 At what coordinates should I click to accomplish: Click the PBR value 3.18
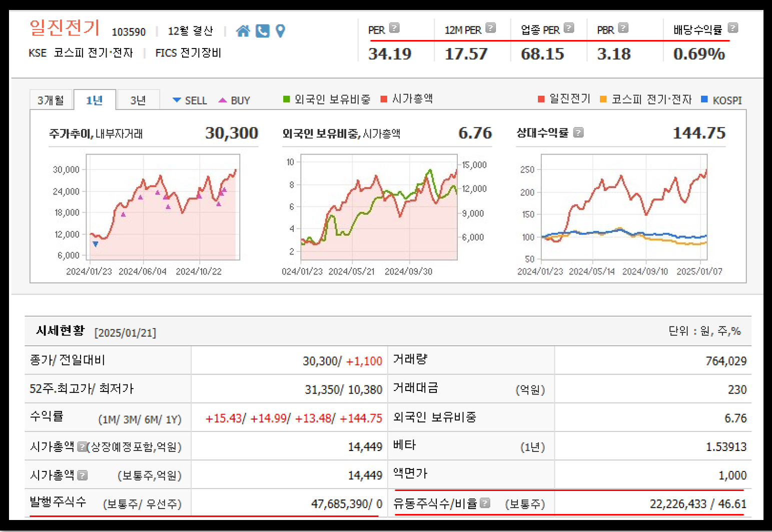pyautogui.click(x=614, y=54)
